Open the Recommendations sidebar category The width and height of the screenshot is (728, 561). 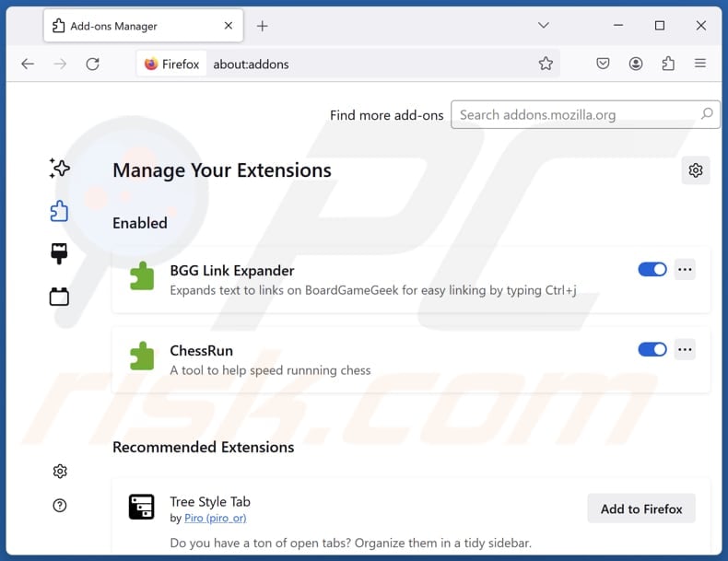(60, 168)
